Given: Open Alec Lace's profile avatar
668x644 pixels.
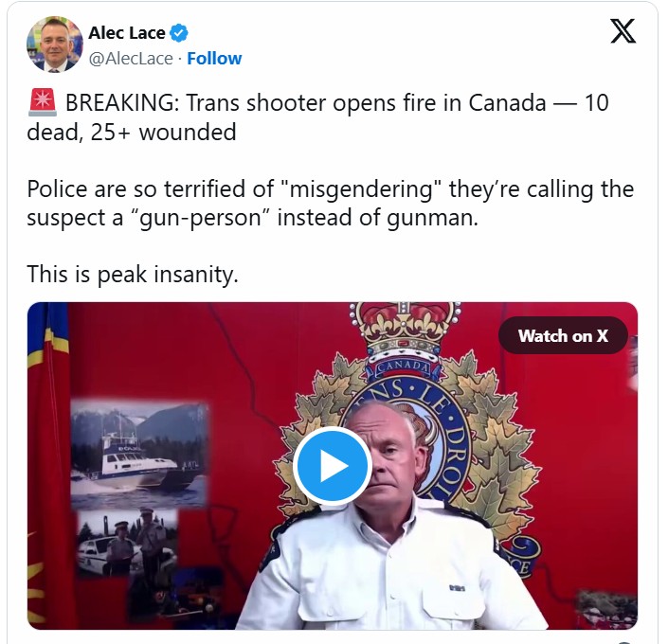Looking at the screenshot, I should 55,45.
